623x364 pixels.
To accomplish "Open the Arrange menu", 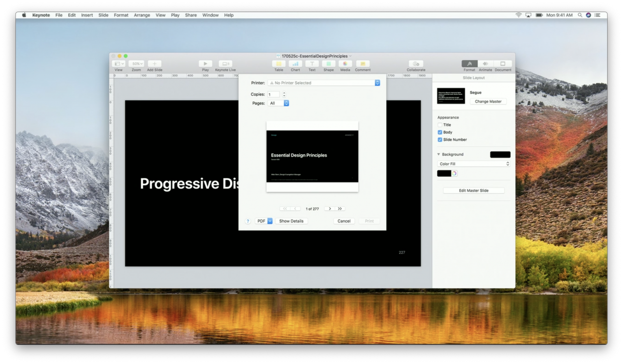I will 142,15.
